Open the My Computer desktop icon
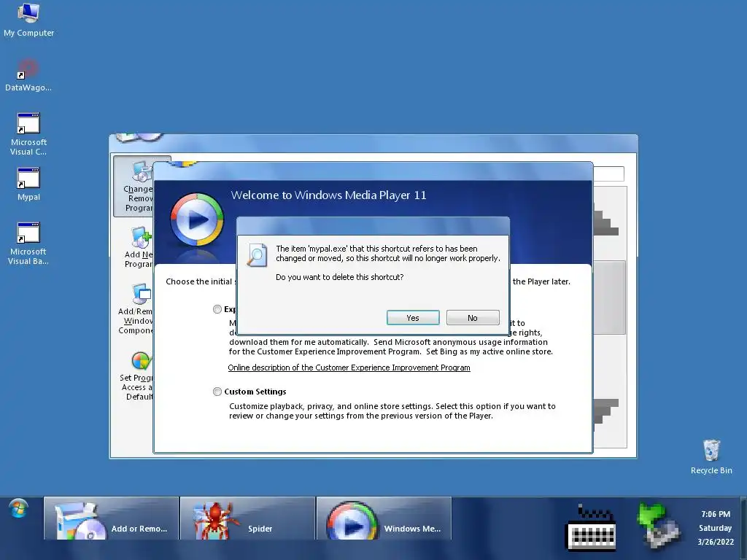This screenshot has height=560, width=747. [x=28, y=20]
